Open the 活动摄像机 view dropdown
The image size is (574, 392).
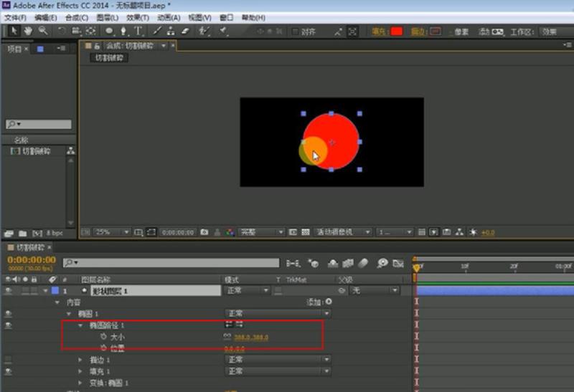coord(343,232)
